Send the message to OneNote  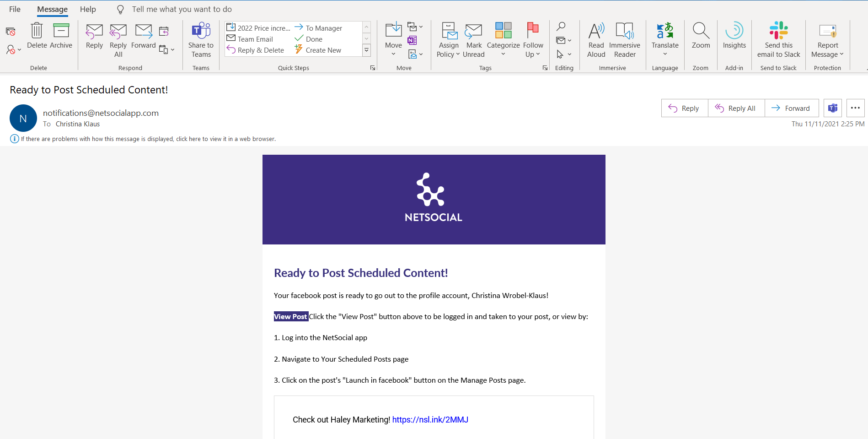pos(412,40)
